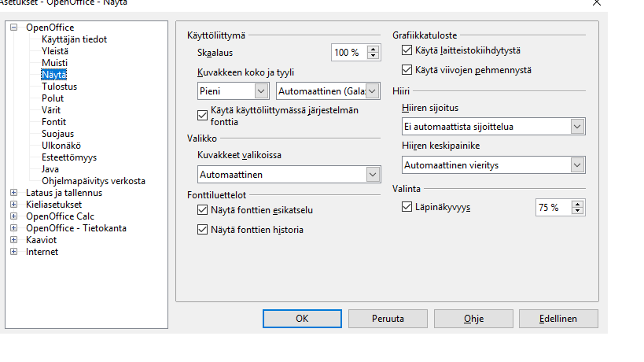The height and width of the screenshot is (362, 644).
Task: Expand the Kaaviot tree node
Action: tap(14, 240)
